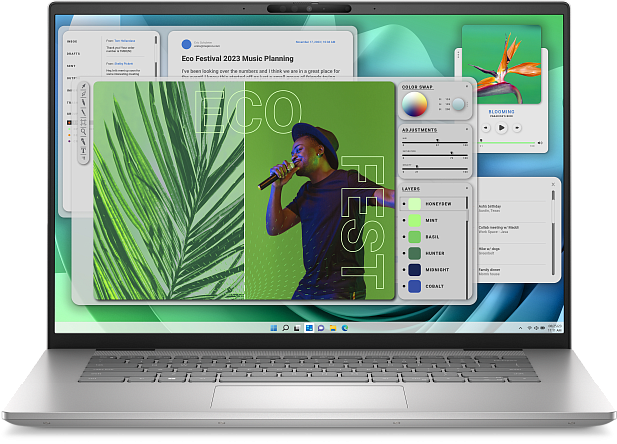
Task: Launch Microsoft Edge from the taskbar
Action: [x=345, y=328]
